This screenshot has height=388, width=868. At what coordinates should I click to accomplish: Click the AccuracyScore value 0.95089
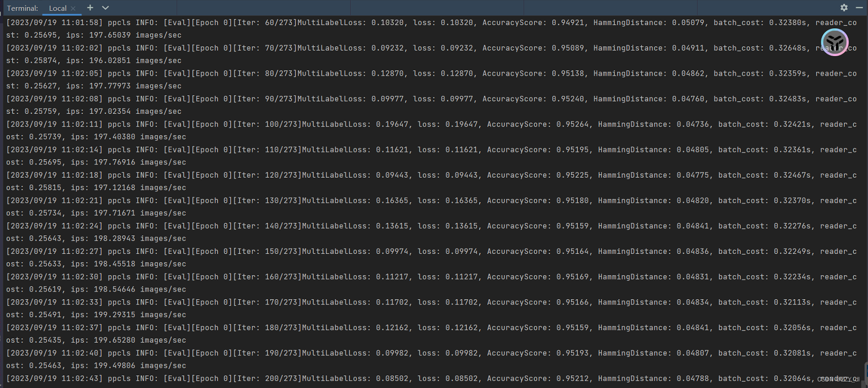click(x=568, y=48)
